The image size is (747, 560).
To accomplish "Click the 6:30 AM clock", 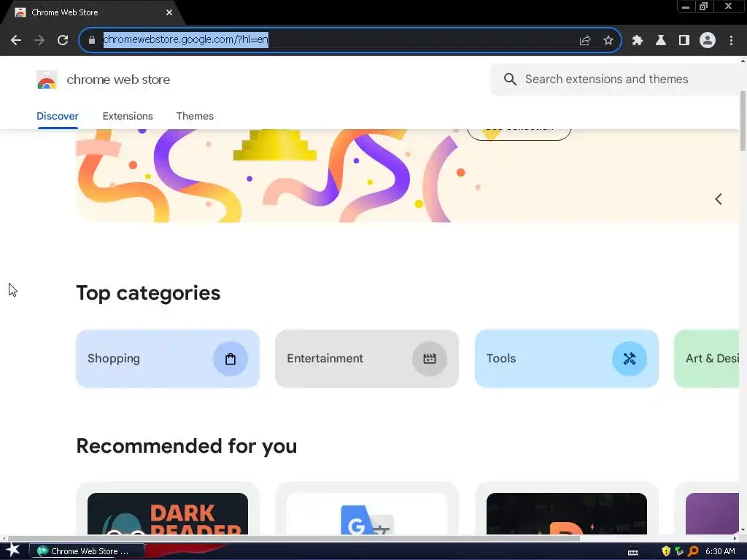I will click(x=720, y=551).
